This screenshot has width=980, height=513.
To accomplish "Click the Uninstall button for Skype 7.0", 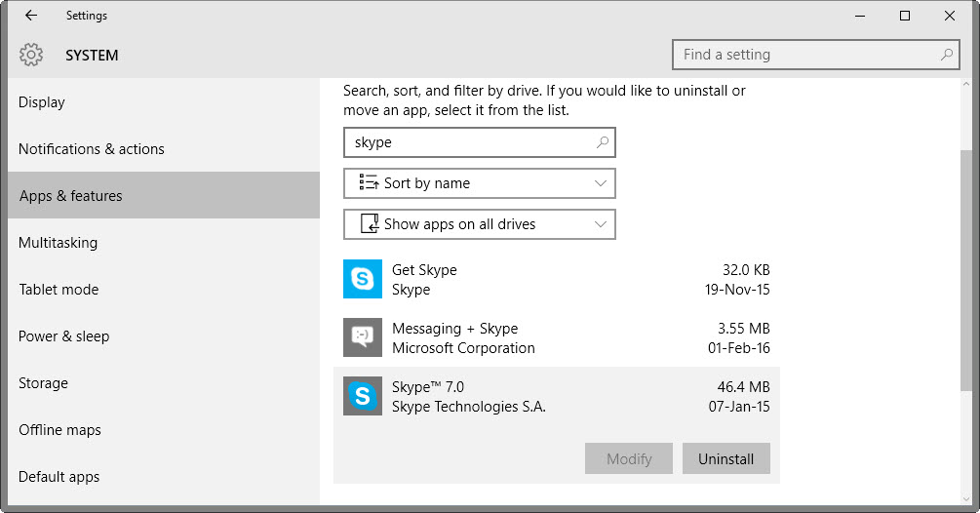I will 725,458.
